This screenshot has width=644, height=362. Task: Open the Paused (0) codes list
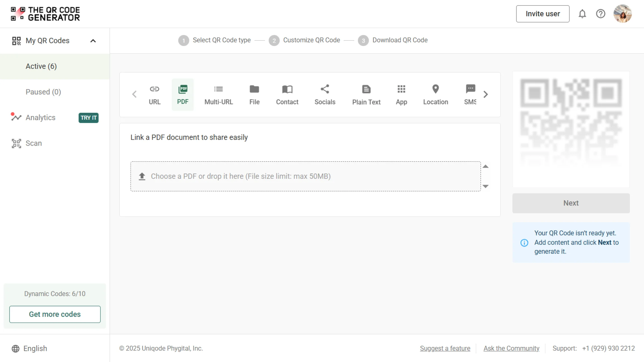43,92
